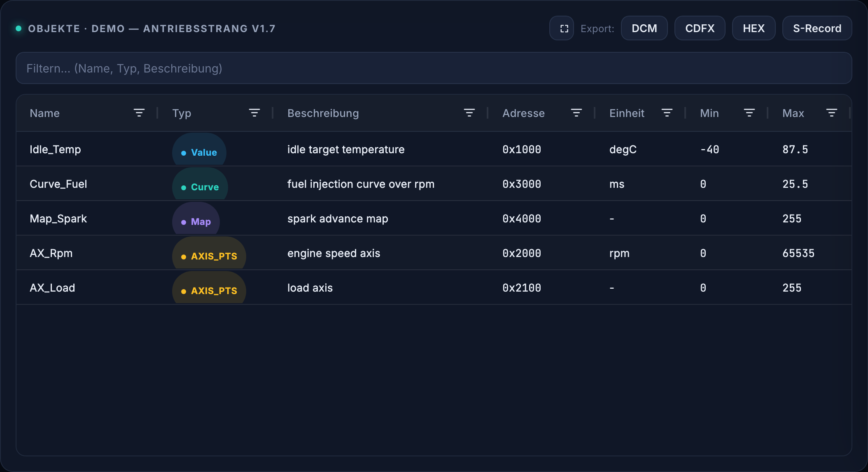This screenshot has width=868, height=472.
Task: Click the HEX export button
Action: tap(754, 28)
